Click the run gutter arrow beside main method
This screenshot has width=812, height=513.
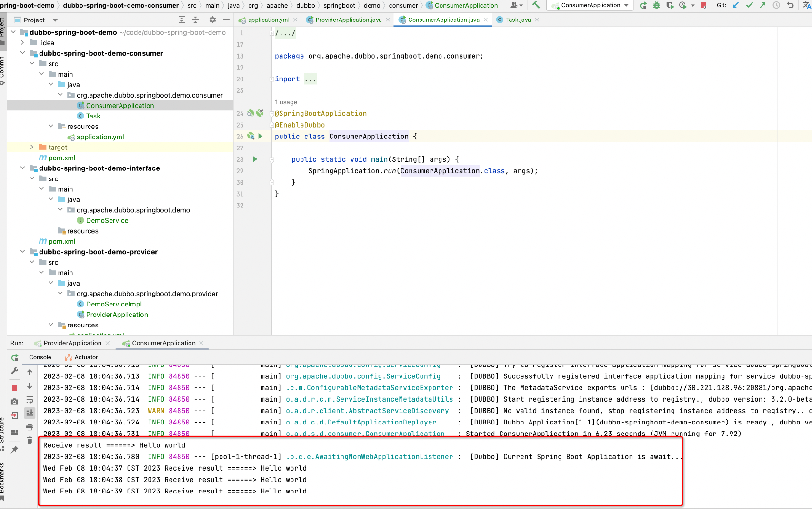coord(255,159)
